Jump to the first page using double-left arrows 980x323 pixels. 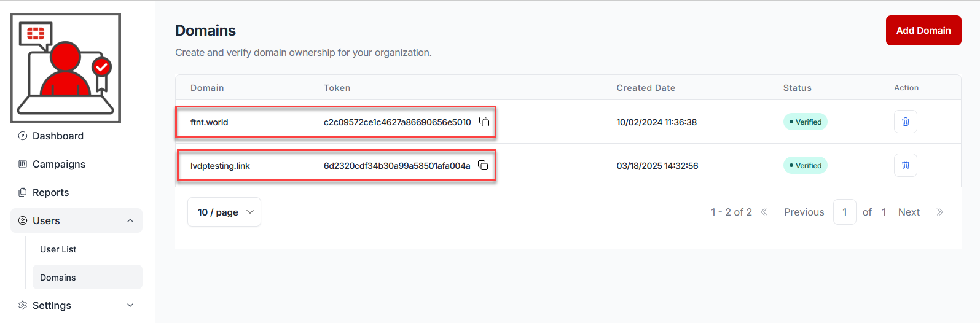coord(764,212)
